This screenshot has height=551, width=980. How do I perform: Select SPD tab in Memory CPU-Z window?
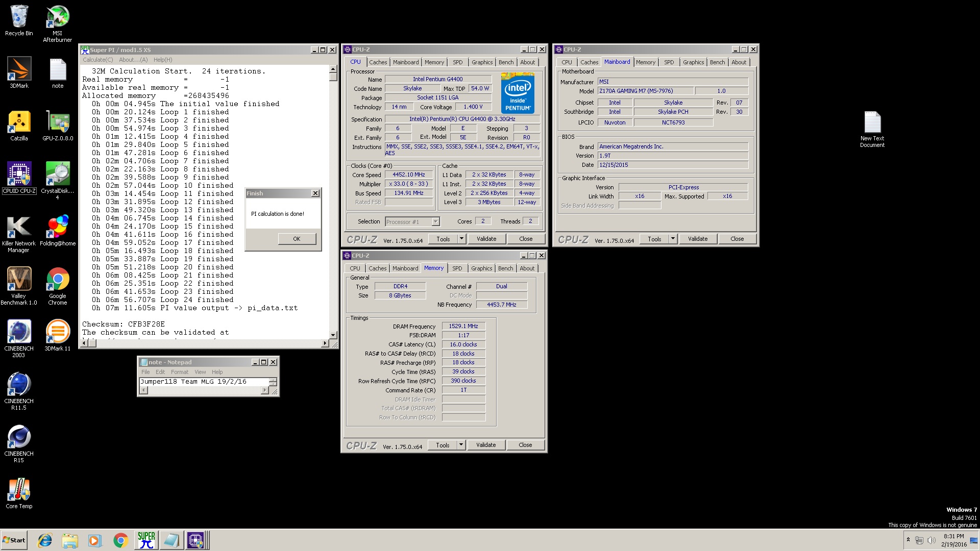[x=457, y=268]
